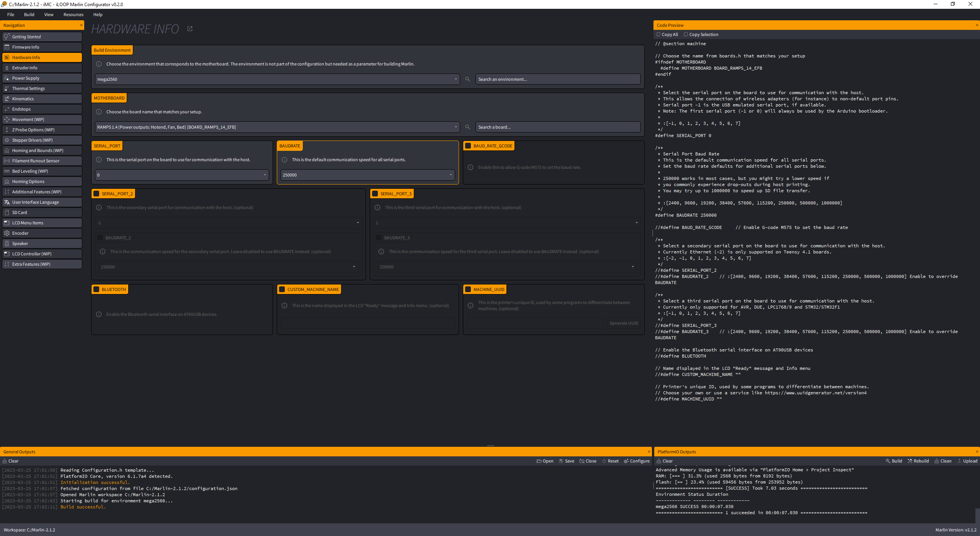Check the Copy All checkbox icon
The width and height of the screenshot is (980, 536).
click(x=658, y=34)
